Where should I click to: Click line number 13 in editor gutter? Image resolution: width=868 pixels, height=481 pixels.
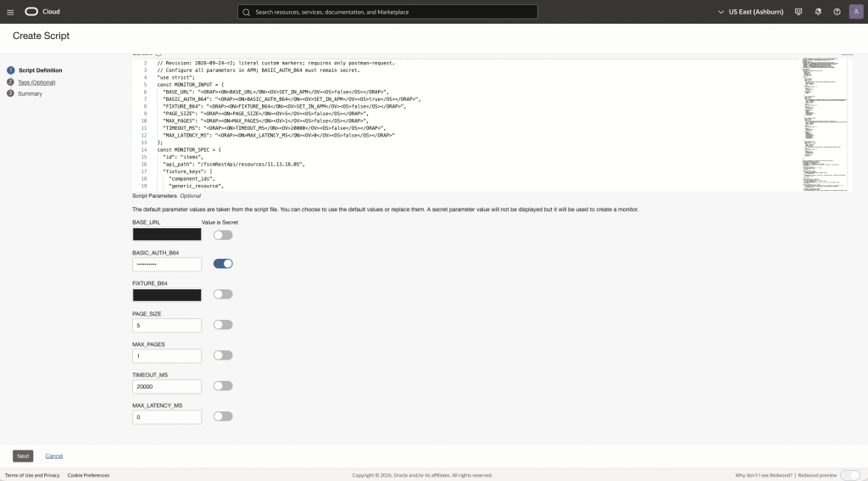144,143
